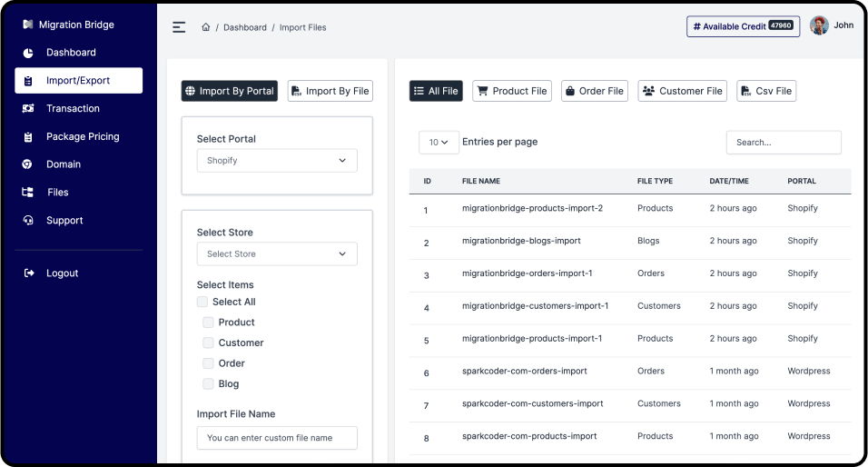The image size is (868, 467).
Task: Open the Select Store dropdown
Action: pos(277,254)
